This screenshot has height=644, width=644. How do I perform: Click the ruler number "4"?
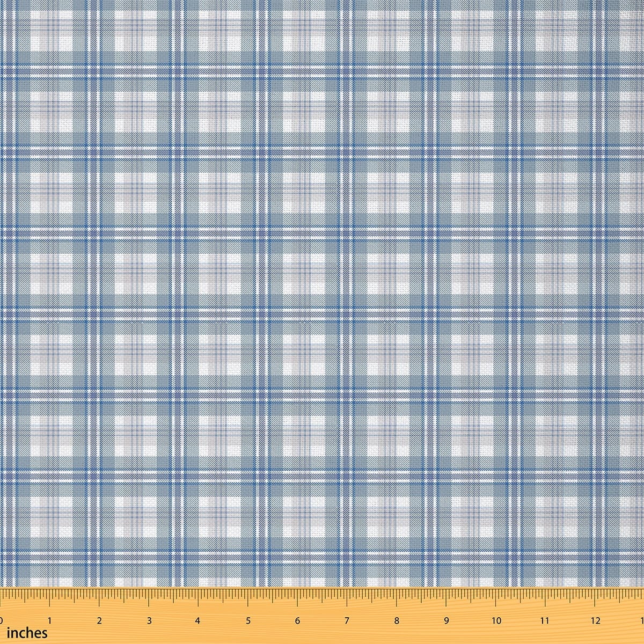tap(198, 621)
